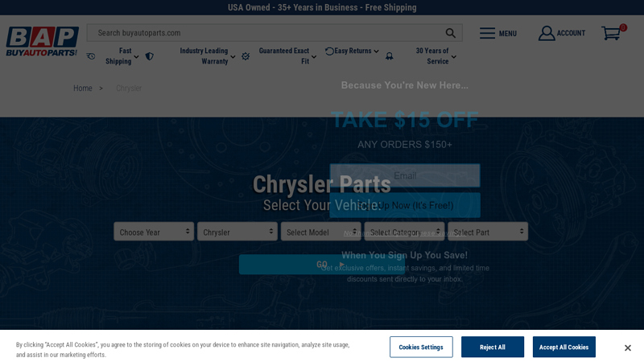Click the Email field in popup

pyautogui.click(x=405, y=175)
